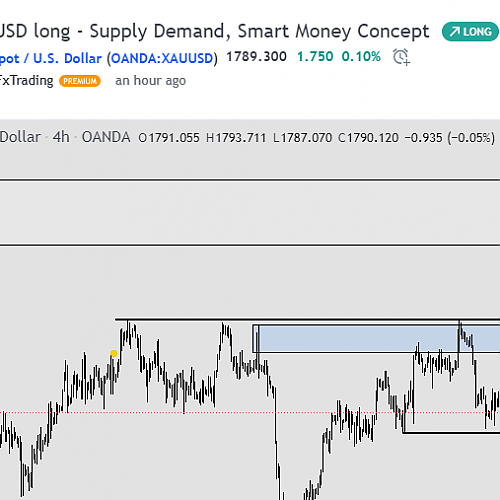Click the C1790.120 close value in legend
This screenshot has width=500, height=500.
[x=368, y=138]
